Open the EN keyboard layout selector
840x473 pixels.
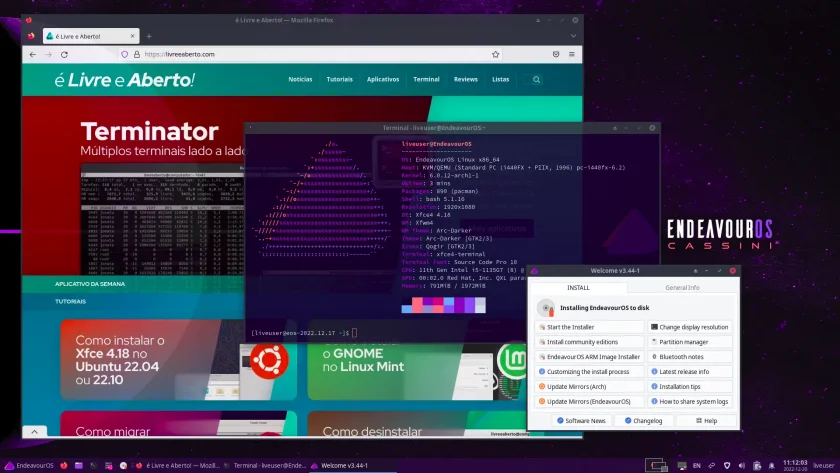[x=696, y=466]
